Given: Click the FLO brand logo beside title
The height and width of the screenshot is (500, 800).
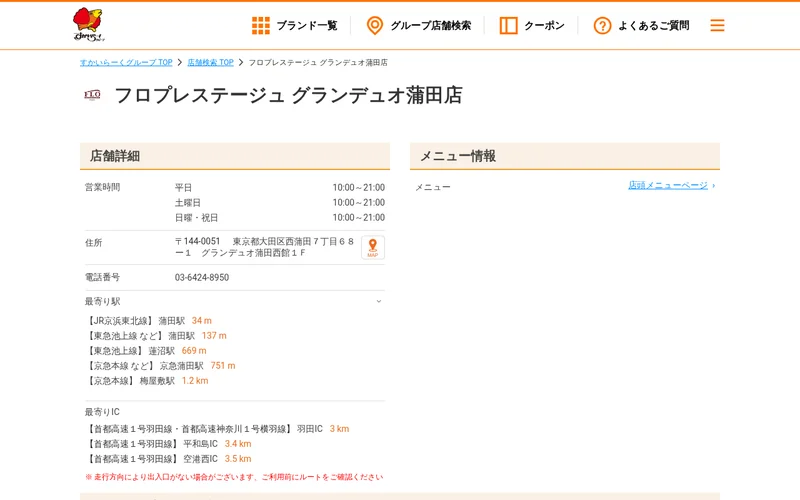Looking at the screenshot, I should point(92,95).
